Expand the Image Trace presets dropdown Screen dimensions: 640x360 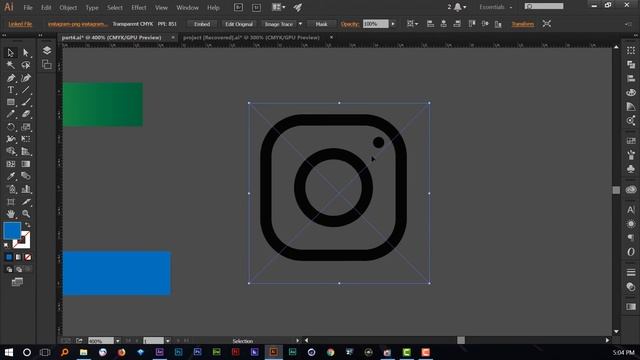pyautogui.click(x=300, y=24)
